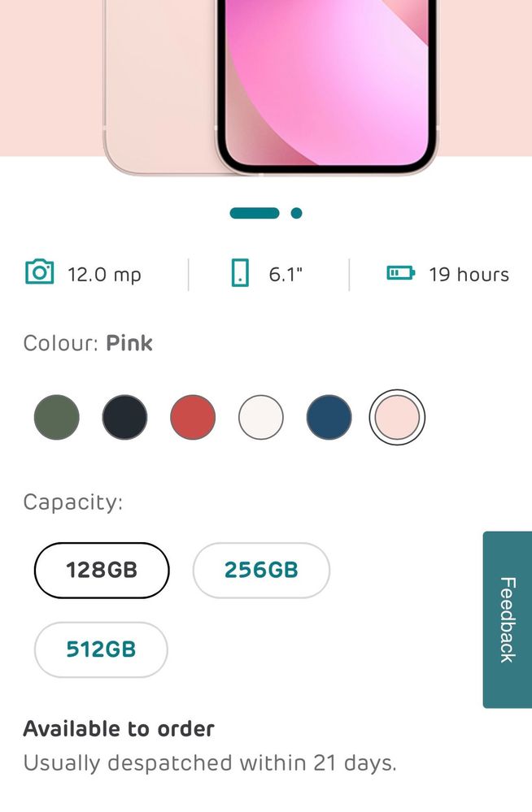Click the battery life icon
The image size is (532, 812).
401,272
